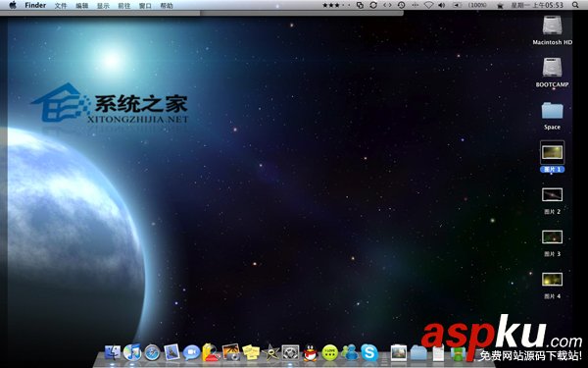Open the Mail stamp icon in Dock
The image size is (588, 368).
click(172, 352)
